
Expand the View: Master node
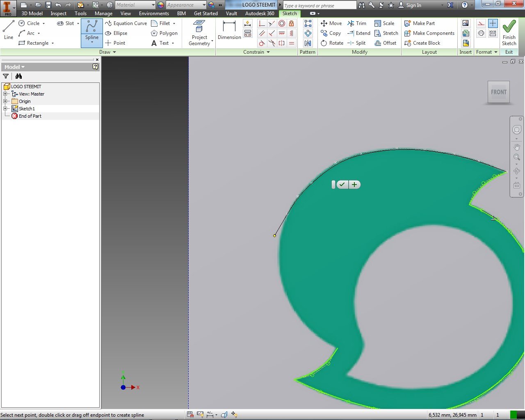6,94
